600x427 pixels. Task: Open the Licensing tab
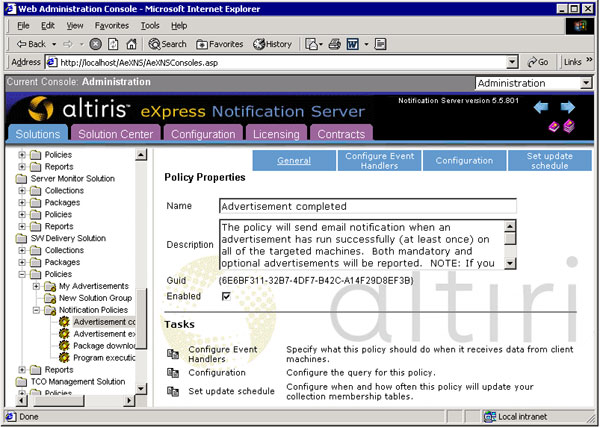pos(275,134)
